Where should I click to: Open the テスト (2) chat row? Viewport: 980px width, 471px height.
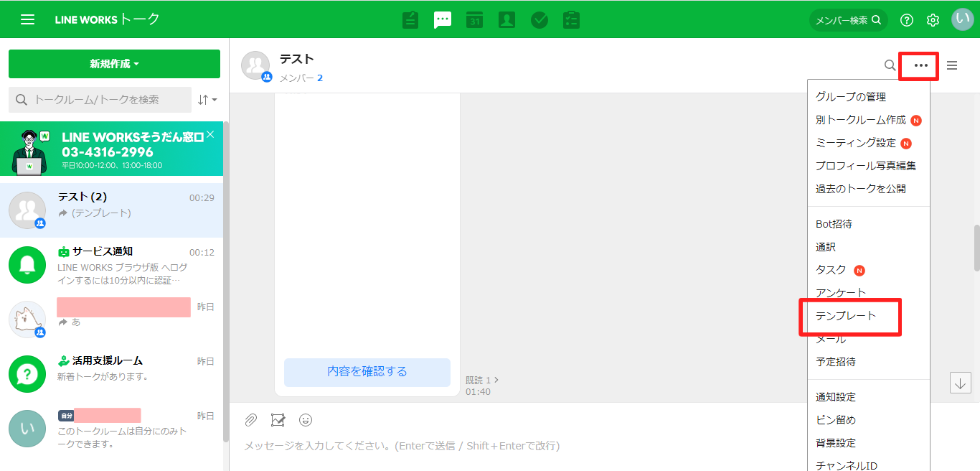(x=111, y=210)
